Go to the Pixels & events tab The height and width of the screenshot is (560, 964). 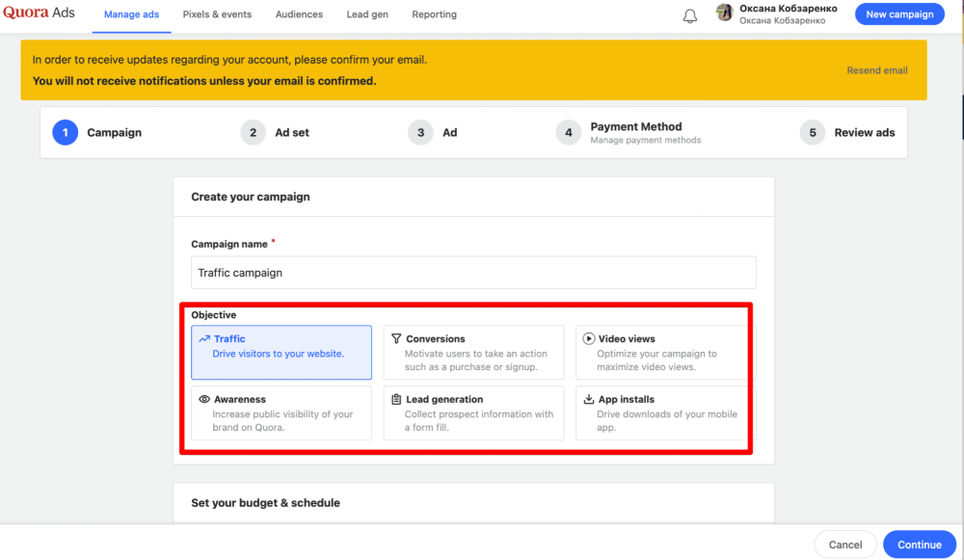click(217, 14)
